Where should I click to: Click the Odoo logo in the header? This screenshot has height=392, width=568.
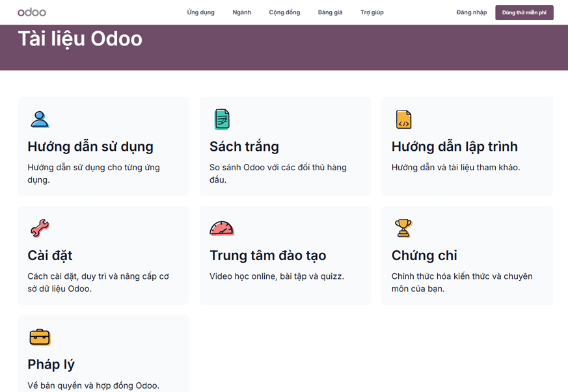click(31, 12)
